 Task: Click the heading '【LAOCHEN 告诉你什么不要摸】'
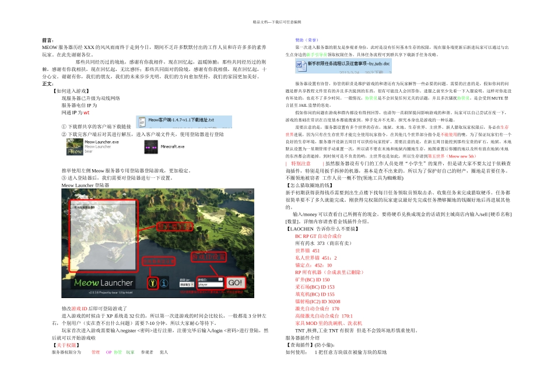[x=323, y=229]
